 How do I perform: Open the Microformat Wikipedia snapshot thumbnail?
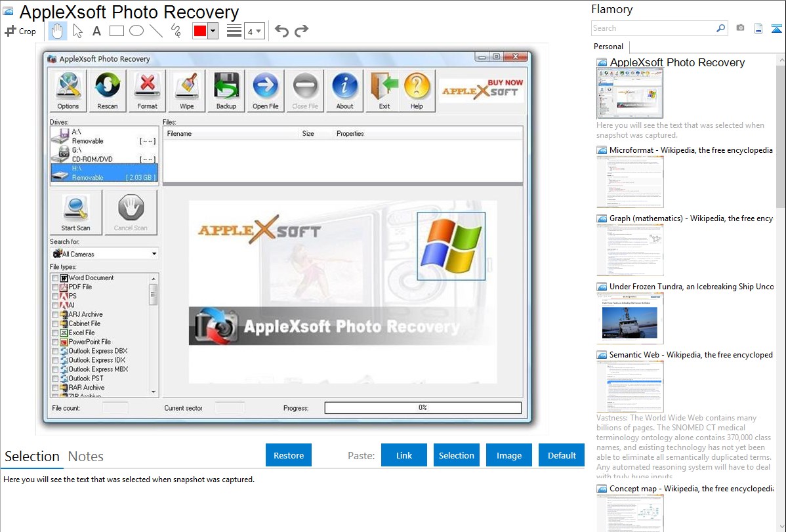630,182
